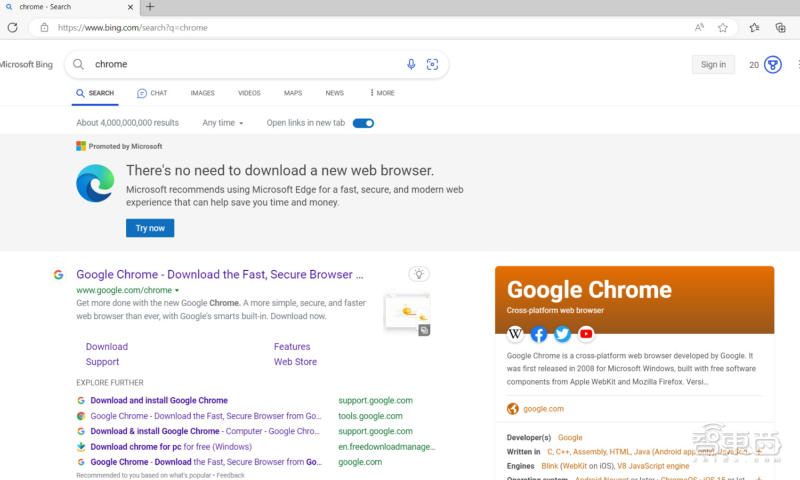The width and height of the screenshot is (800, 480).
Task: Click the 'About 4,000,000,000 results' text
Action: 128,123
